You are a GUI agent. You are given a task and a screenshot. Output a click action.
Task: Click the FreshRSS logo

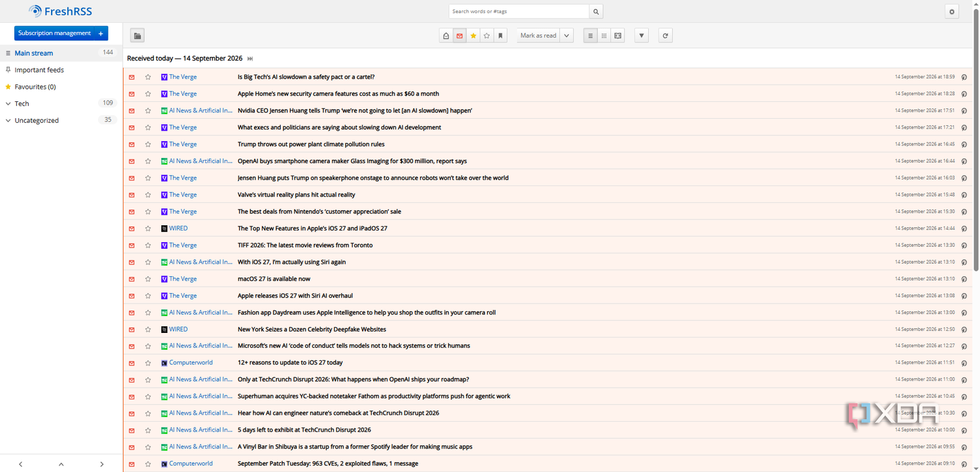(60, 11)
